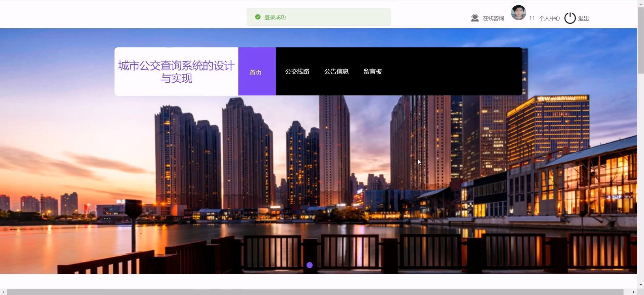
Task: Click the 退出 logout text
Action: tap(584, 18)
